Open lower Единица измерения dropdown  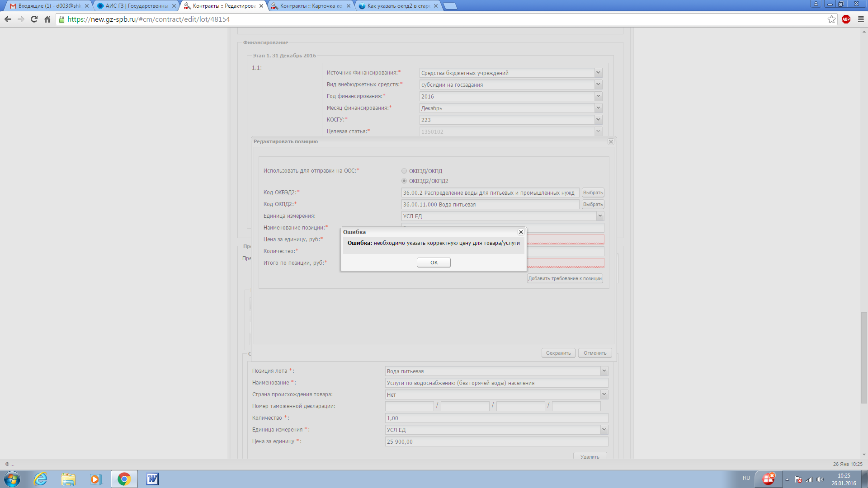click(x=604, y=430)
